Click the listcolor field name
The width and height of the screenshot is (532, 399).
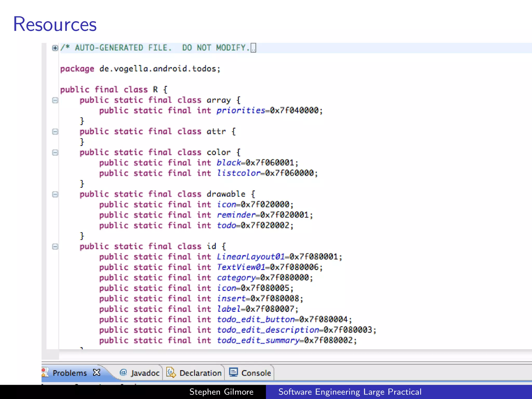pyautogui.click(x=238, y=173)
